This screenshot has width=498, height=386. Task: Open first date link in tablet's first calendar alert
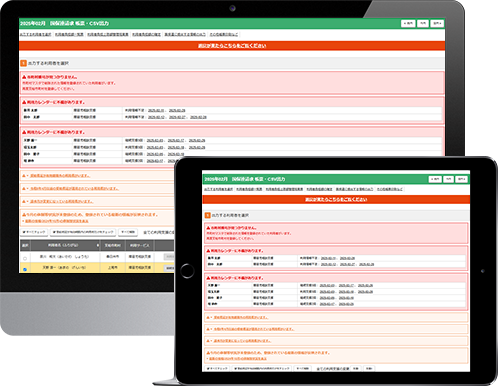[x=328, y=258]
